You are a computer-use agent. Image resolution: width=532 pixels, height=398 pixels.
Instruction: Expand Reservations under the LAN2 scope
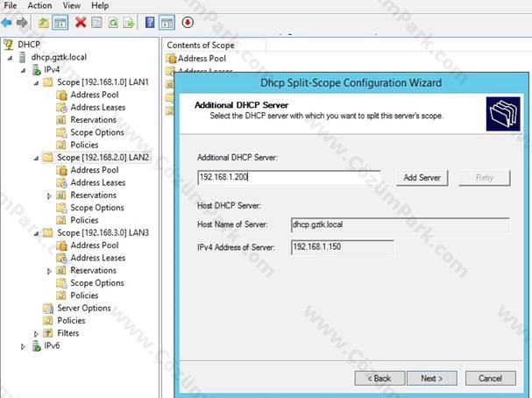click(50, 195)
